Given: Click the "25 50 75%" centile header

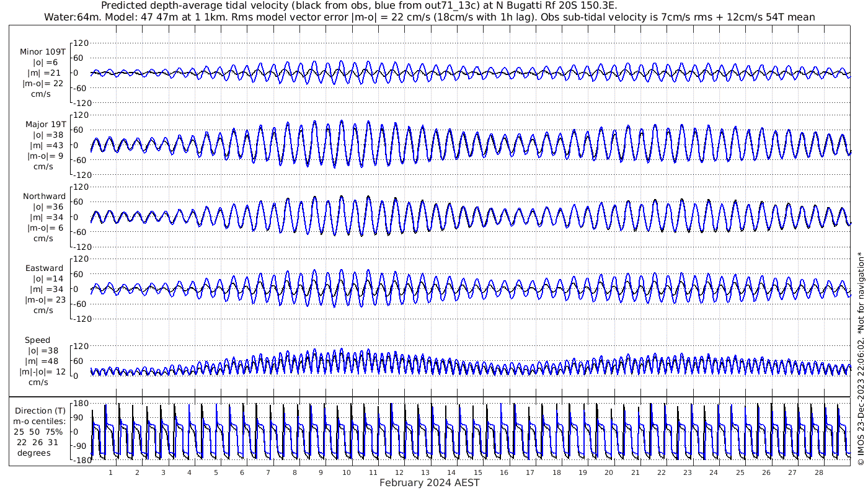Looking at the screenshot, I should 39,432.
